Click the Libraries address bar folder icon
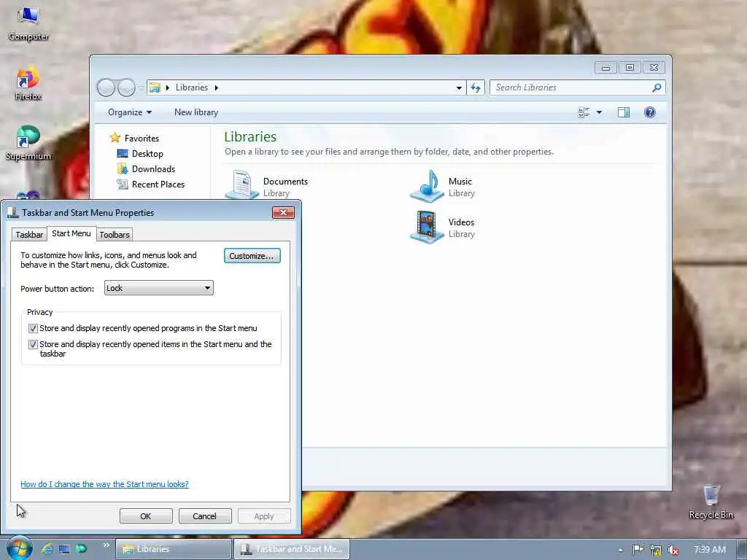The height and width of the screenshot is (560, 747). point(155,87)
